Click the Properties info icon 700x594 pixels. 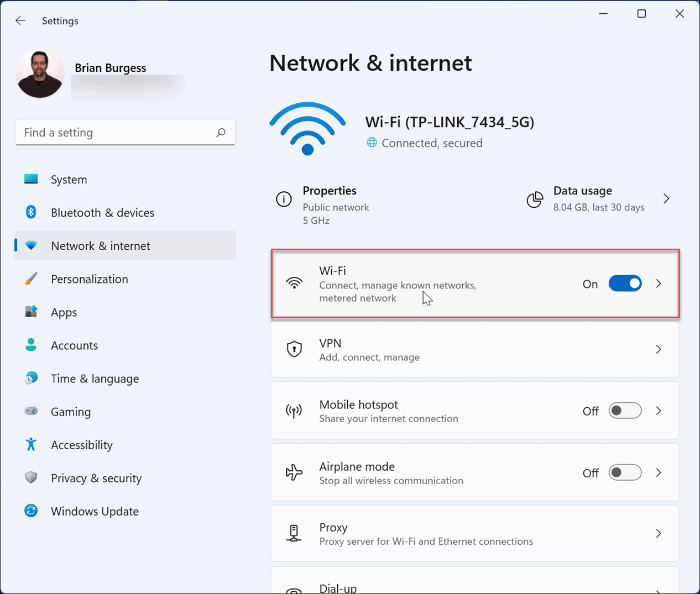[284, 199]
